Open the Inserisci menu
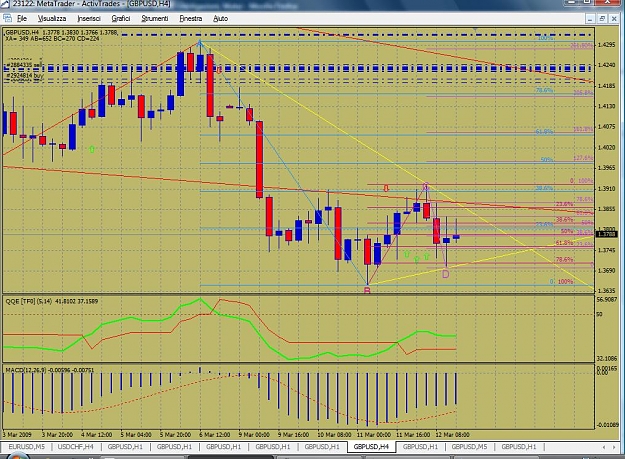 (x=89, y=18)
